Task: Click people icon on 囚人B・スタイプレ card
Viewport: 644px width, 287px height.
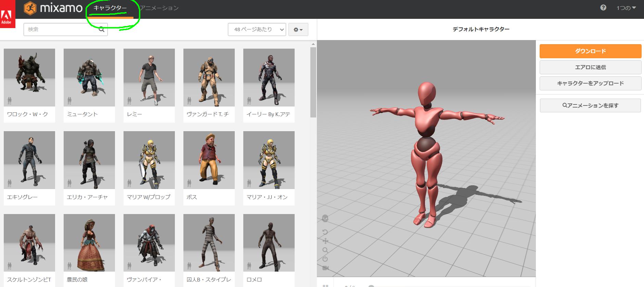Action: click(189, 266)
